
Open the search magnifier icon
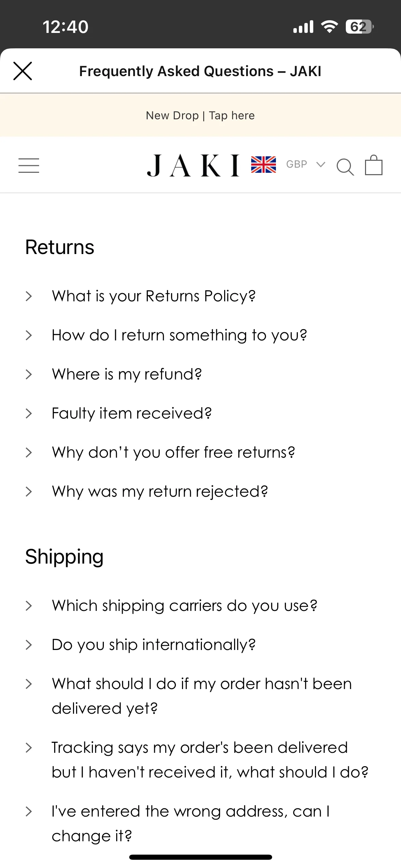[x=345, y=167]
